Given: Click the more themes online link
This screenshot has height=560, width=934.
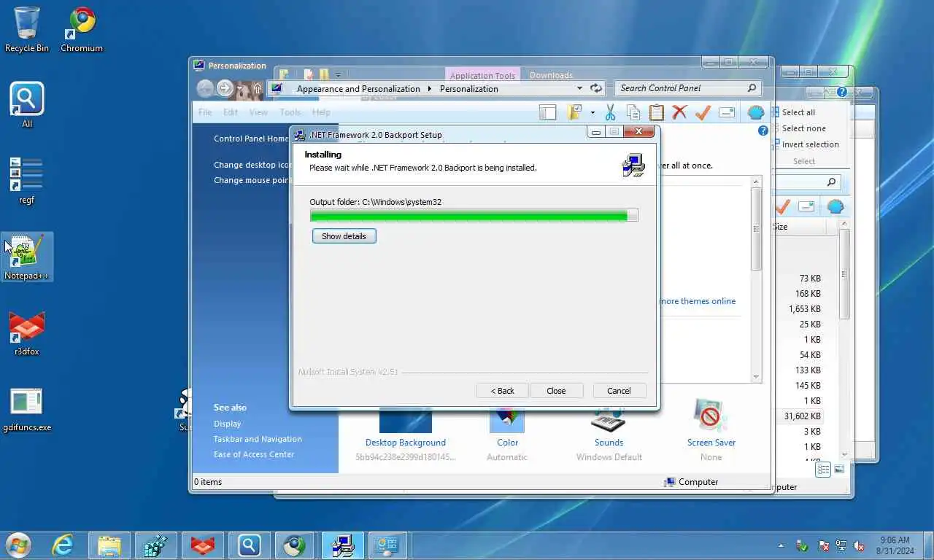Looking at the screenshot, I should pyautogui.click(x=698, y=301).
